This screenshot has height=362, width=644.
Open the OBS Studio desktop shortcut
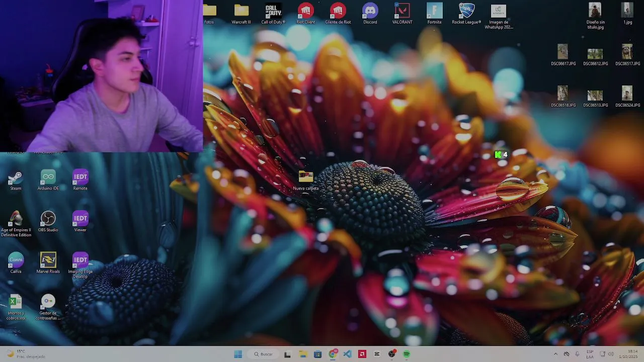(48, 222)
